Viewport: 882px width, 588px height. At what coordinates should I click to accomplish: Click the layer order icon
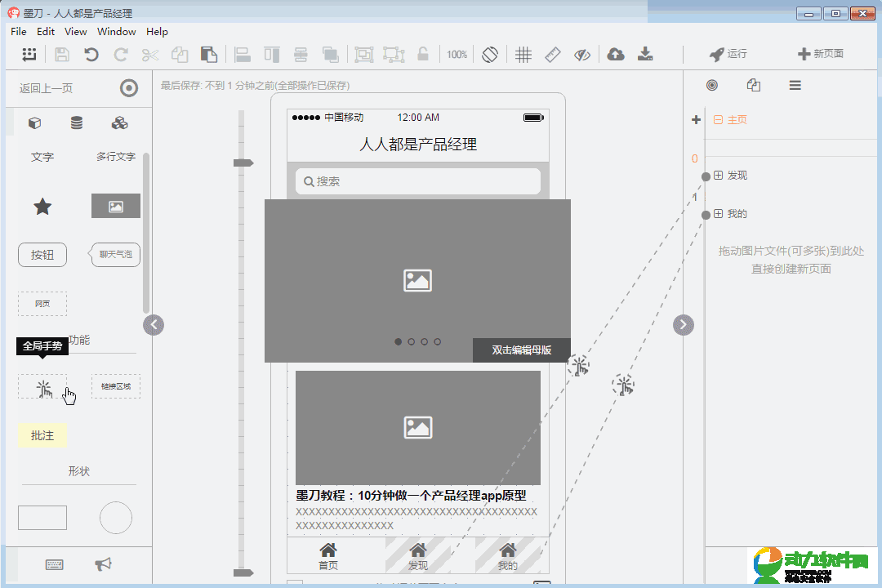click(x=330, y=54)
